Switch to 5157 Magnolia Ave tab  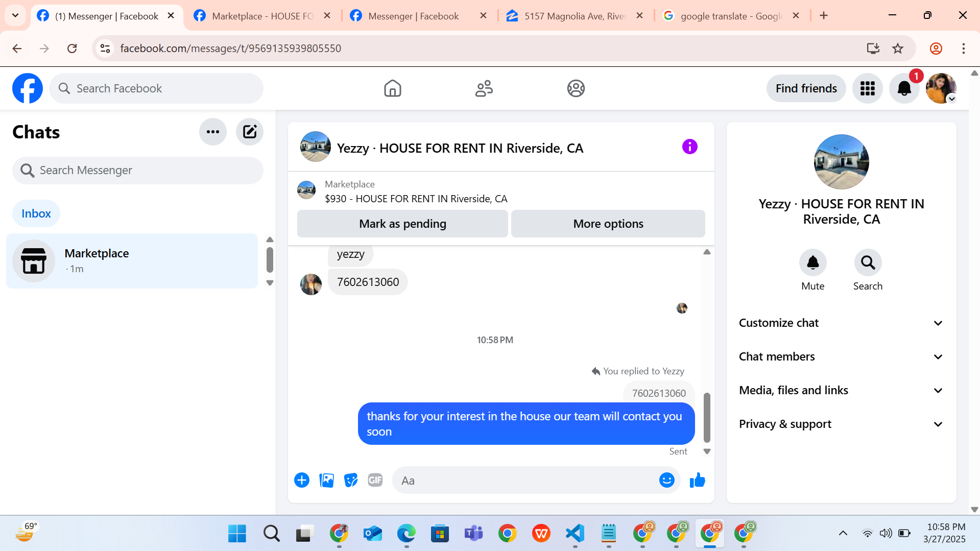(x=575, y=16)
